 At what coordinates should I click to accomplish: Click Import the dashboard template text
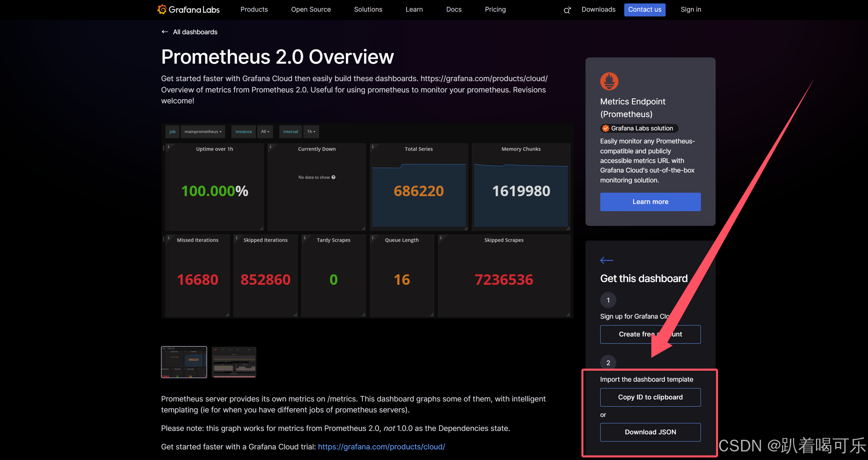646,380
